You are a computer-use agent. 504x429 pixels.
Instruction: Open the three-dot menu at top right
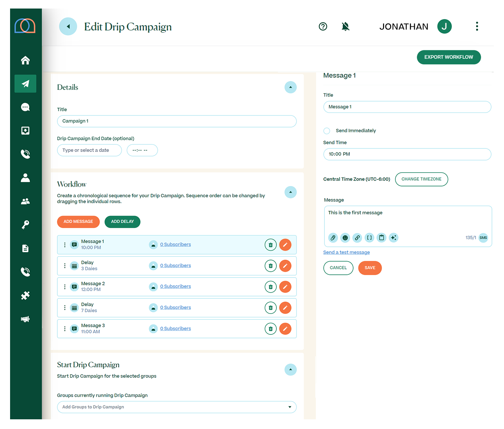tap(477, 26)
